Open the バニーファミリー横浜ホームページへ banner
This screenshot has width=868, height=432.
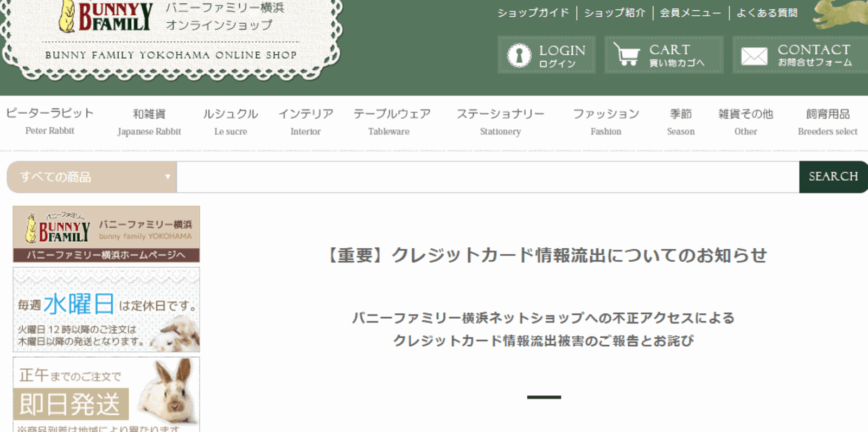[106, 234]
